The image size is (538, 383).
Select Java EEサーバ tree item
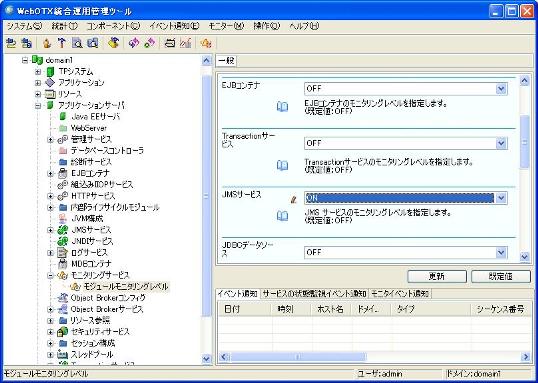click(95, 117)
